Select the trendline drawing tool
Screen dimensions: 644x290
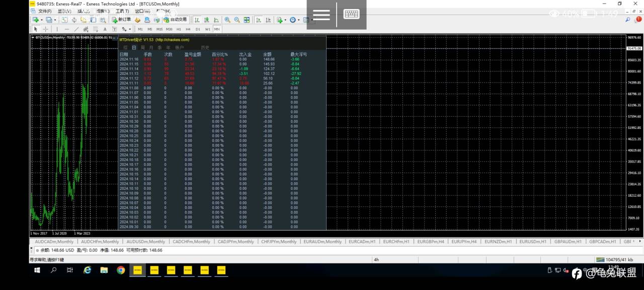click(x=76, y=29)
